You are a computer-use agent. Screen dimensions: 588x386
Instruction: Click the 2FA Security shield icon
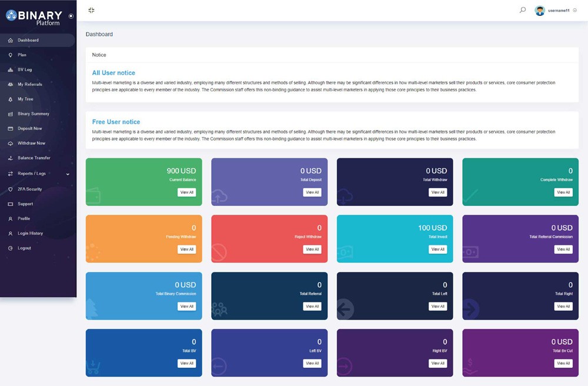coord(11,189)
